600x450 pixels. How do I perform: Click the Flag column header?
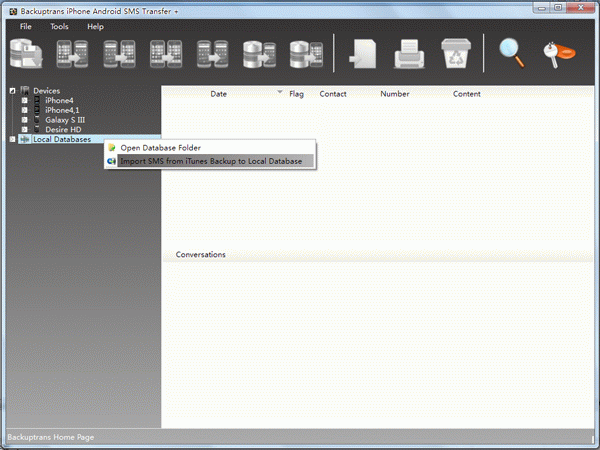(297, 94)
